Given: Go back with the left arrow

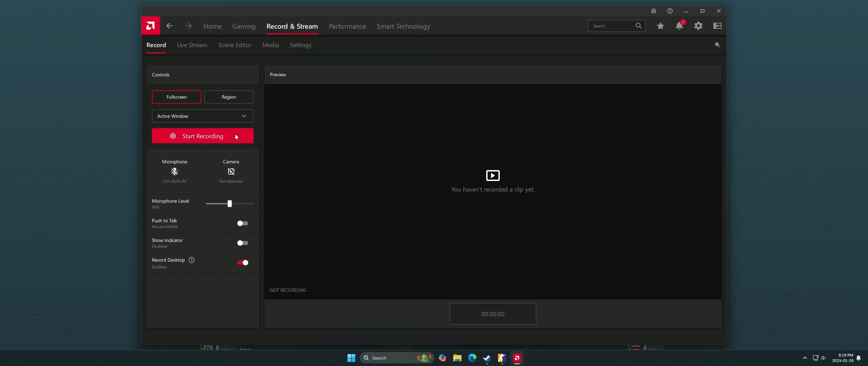Looking at the screenshot, I should pyautogui.click(x=169, y=26).
